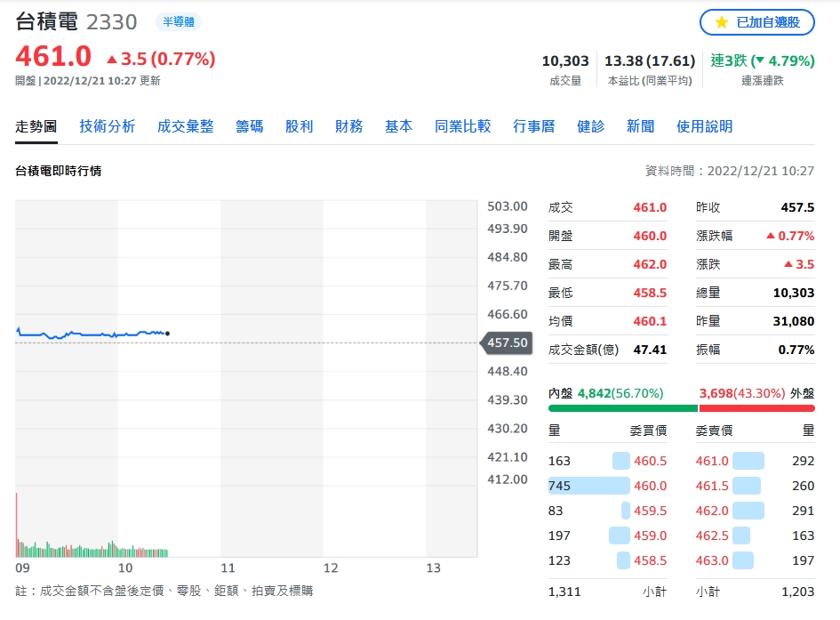Click the latest price dot on chart line

point(168,334)
